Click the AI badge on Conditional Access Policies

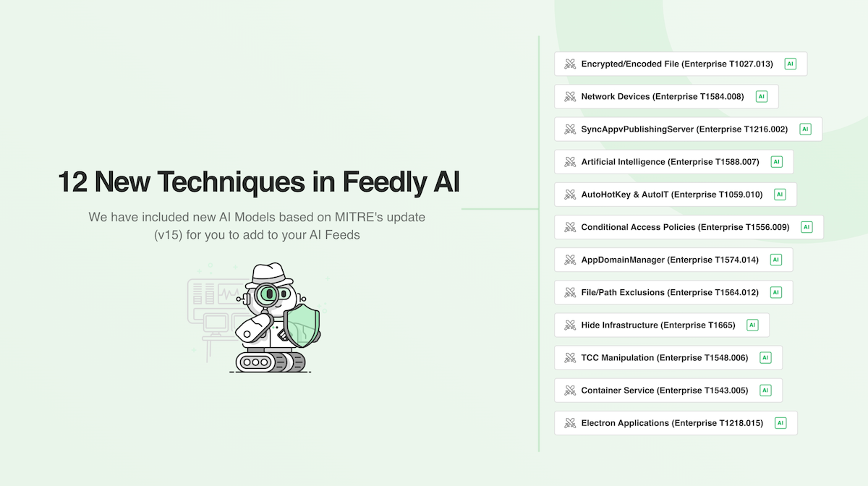[807, 227]
